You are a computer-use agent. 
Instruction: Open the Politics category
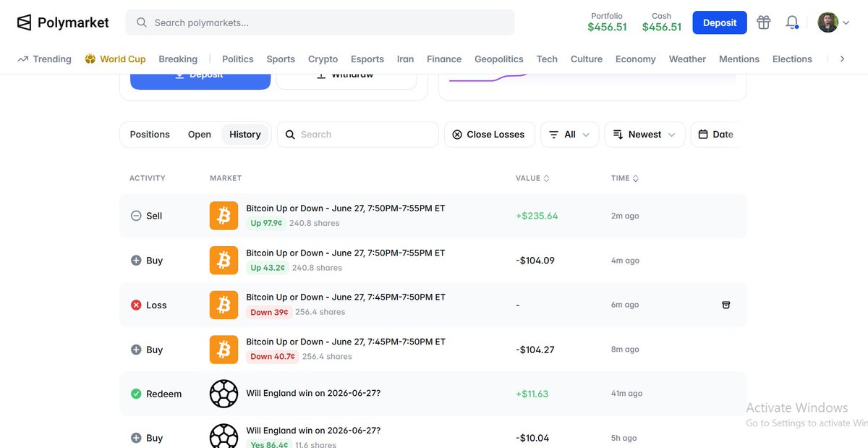coord(238,59)
